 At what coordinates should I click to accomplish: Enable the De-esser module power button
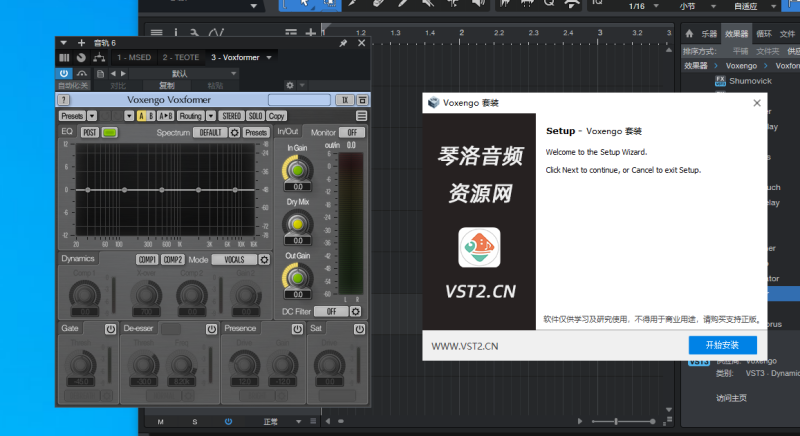(x=211, y=329)
